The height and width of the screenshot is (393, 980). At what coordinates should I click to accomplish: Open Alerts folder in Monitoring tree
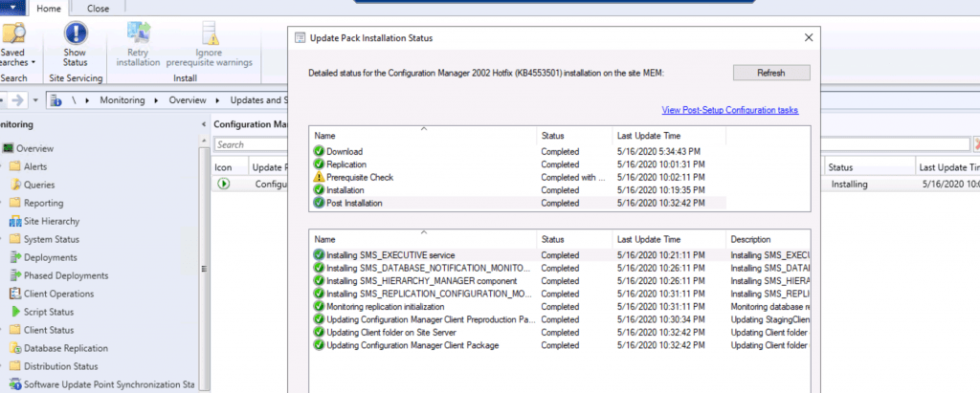coord(28,166)
